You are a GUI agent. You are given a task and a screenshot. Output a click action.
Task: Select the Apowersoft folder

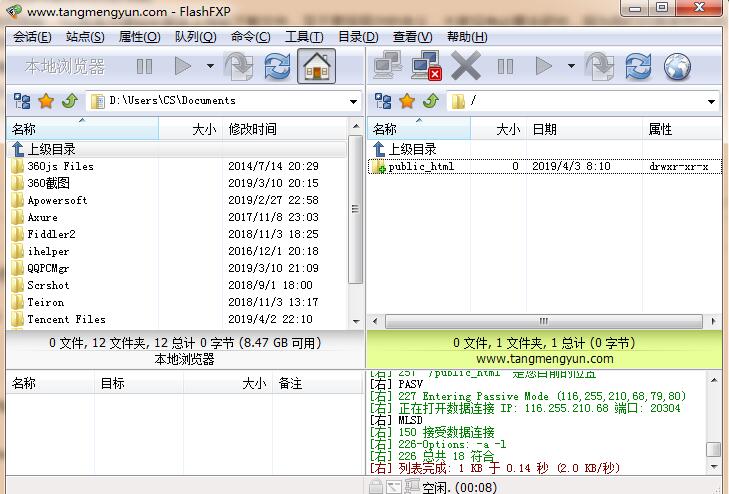tap(57, 200)
